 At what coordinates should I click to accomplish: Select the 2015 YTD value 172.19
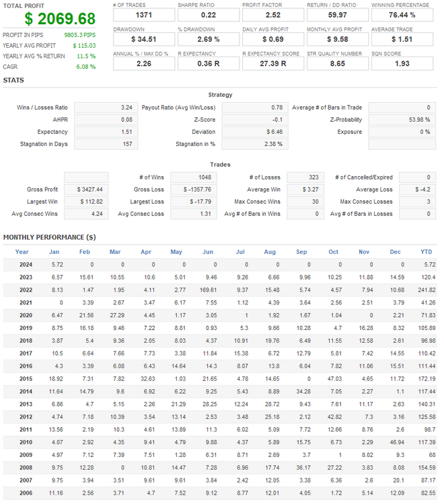pyautogui.click(x=427, y=379)
